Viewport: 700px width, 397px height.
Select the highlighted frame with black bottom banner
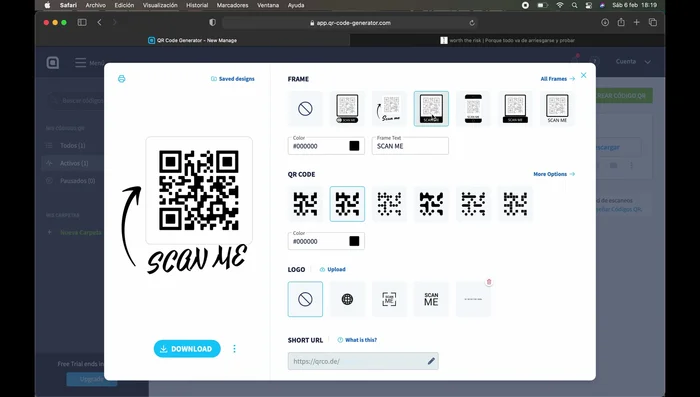(431, 109)
